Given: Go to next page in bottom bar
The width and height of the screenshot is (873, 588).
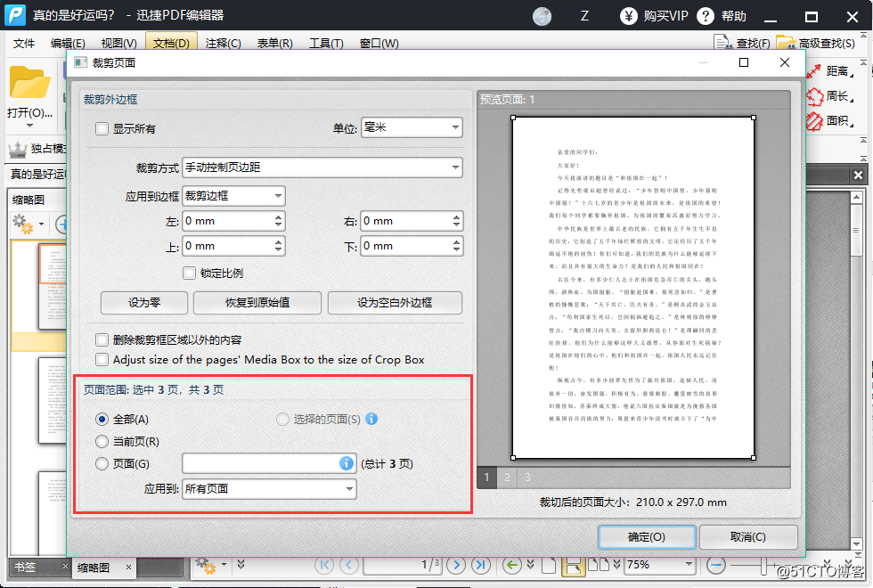Looking at the screenshot, I should pyautogui.click(x=456, y=565).
